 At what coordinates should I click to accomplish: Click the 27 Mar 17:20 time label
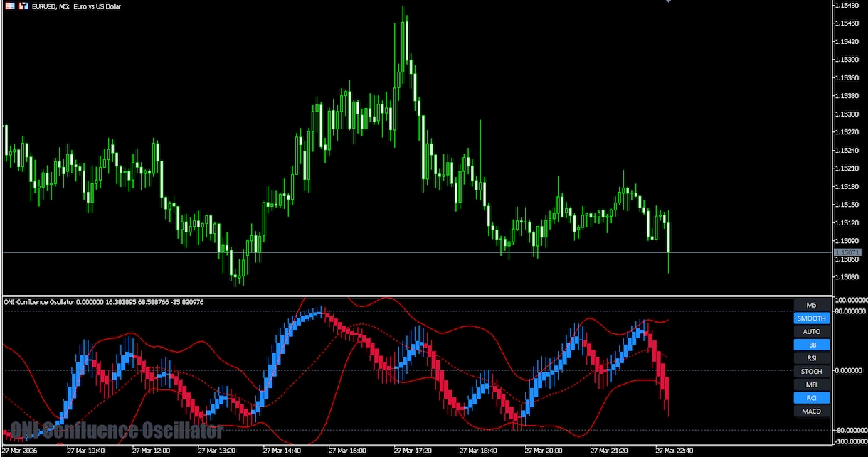[413, 451]
